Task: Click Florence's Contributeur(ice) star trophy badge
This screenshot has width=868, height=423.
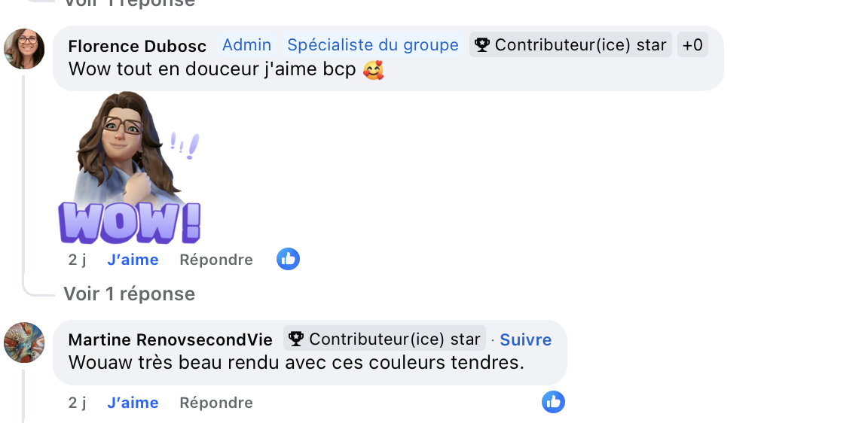Action: point(570,45)
